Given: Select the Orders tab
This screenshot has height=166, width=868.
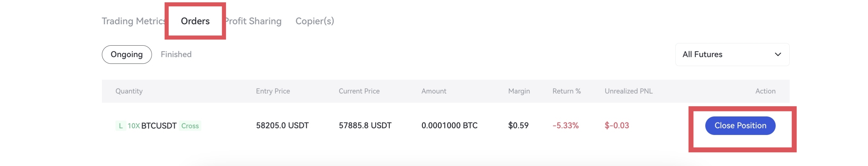Looking at the screenshot, I should [x=195, y=21].
